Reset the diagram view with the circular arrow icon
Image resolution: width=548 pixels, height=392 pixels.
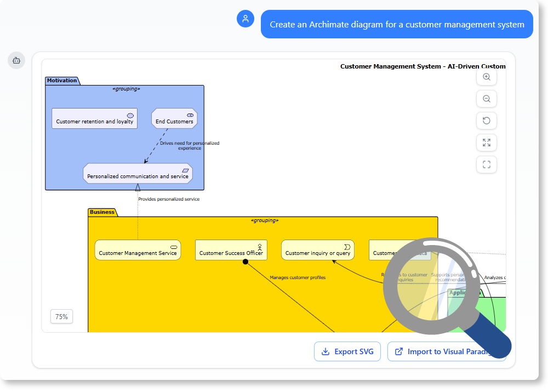click(486, 121)
